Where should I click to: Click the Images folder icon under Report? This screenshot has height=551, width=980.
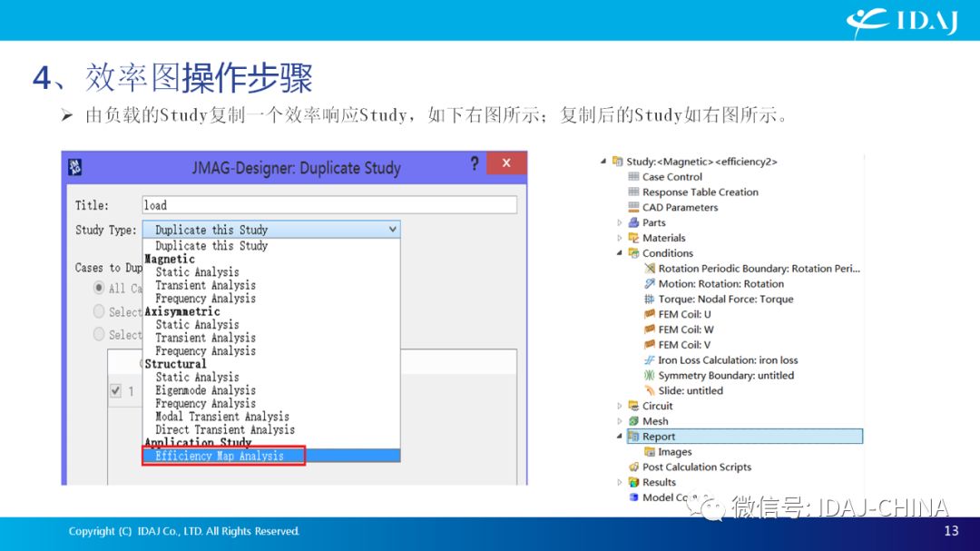pyautogui.click(x=650, y=451)
